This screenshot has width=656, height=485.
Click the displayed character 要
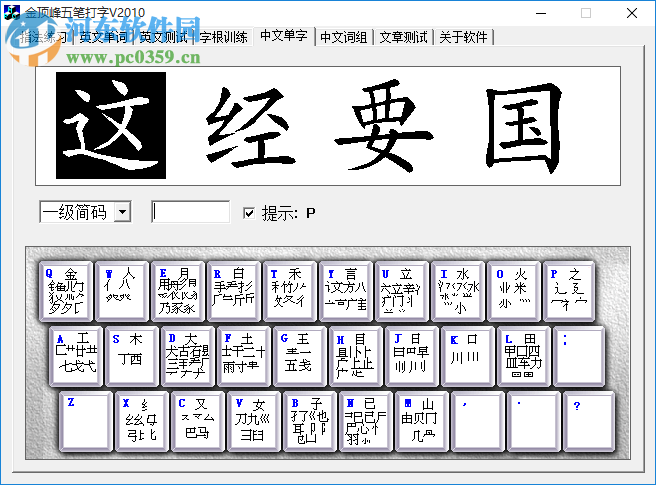(x=384, y=126)
